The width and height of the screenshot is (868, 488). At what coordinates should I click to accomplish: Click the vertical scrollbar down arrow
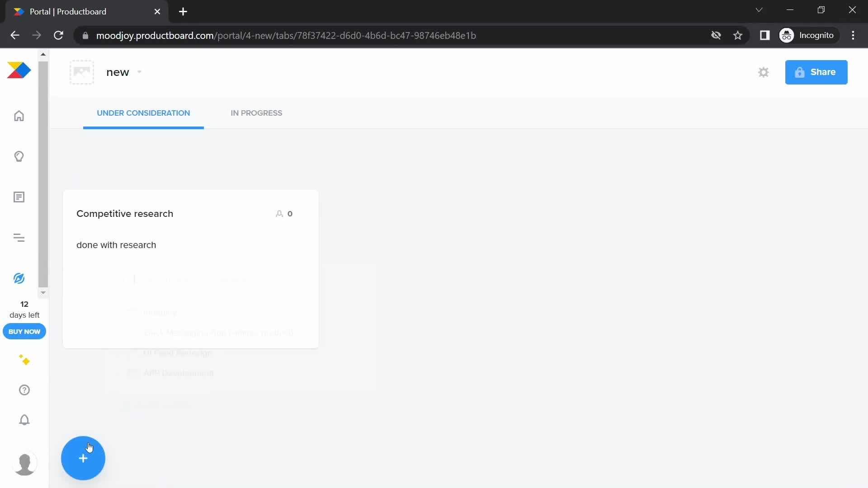pos(43,292)
